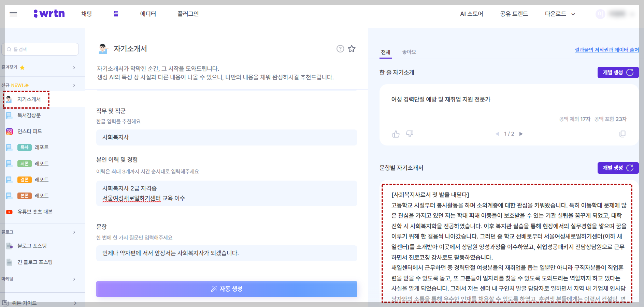The height and width of the screenshot is (307, 644).
Task: Favorite the 자기소개서 tool with star
Action: click(352, 49)
